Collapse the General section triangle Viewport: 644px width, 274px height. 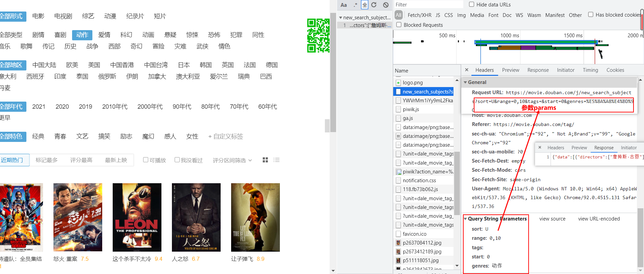[465, 82]
